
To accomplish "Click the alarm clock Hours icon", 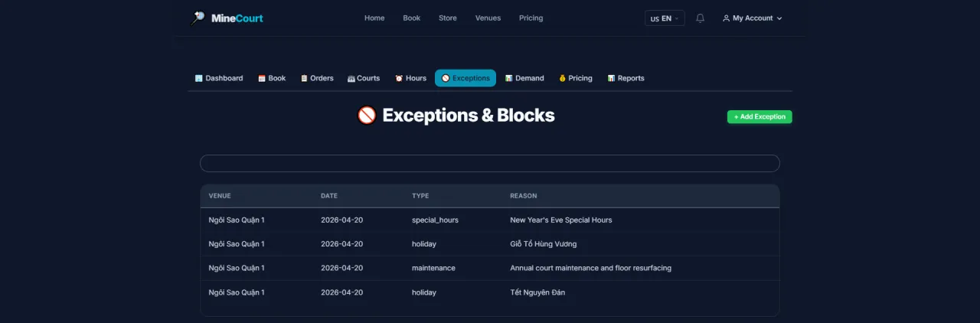I will (399, 78).
